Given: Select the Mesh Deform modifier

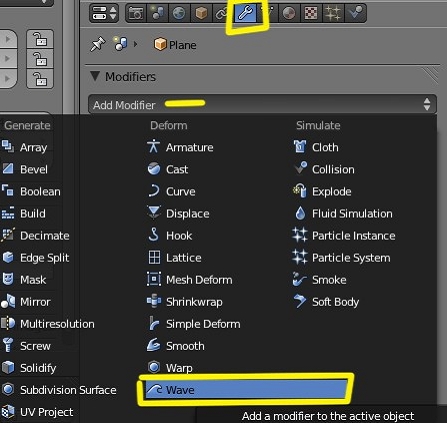Looking at the screenshot, I should tap(190, 280).
